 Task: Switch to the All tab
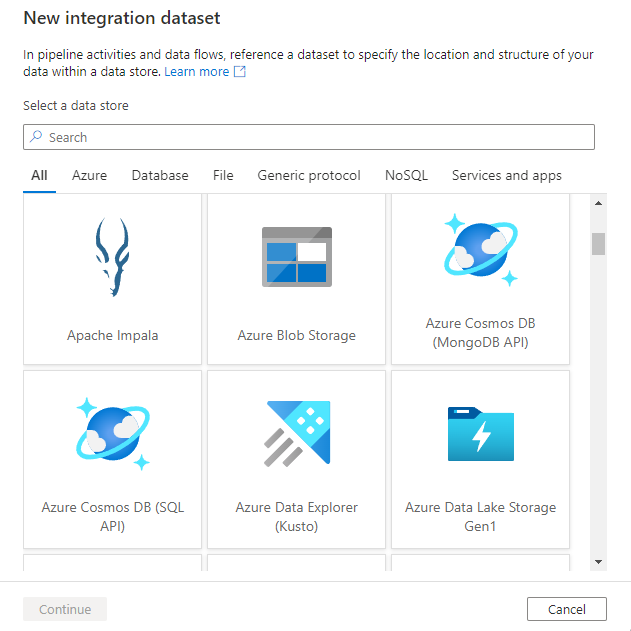(39, 175)
